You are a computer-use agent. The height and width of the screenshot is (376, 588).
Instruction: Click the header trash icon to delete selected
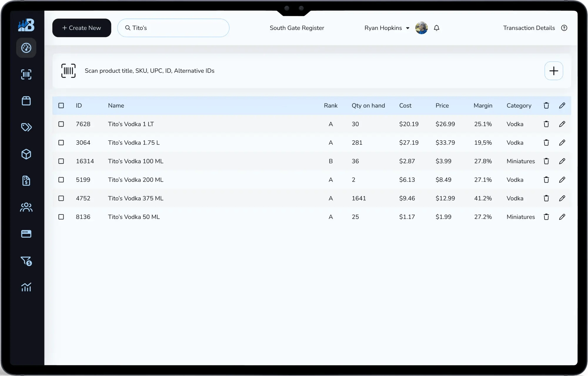(546, 105)
